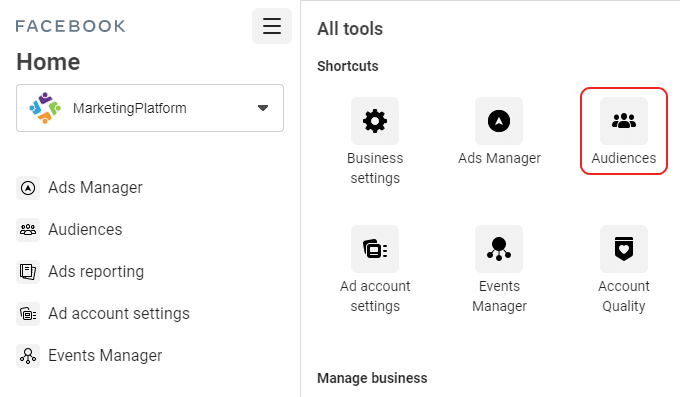The width and height of the screenshot is (680, 397).
Task: Open the Audiences shortcut label
Action: 624,158
